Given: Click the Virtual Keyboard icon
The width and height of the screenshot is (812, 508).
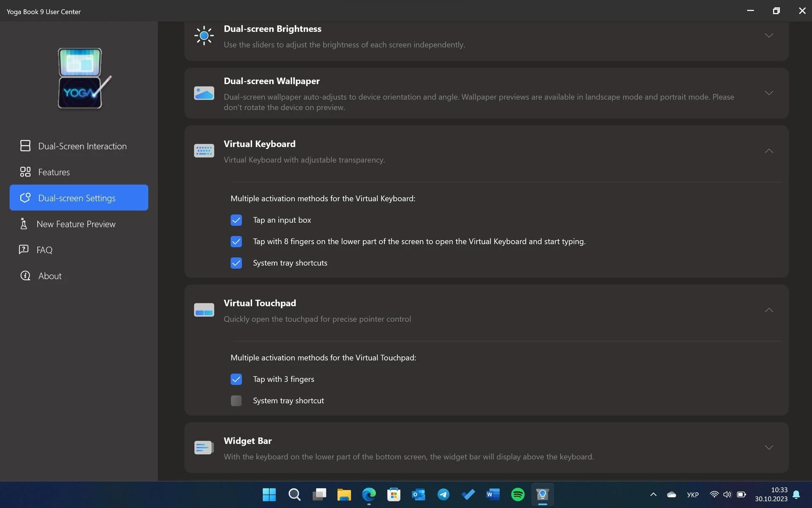Looking at the screenshot, I should point(204,151).
